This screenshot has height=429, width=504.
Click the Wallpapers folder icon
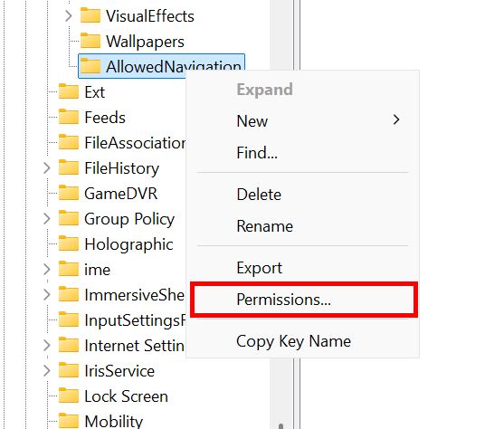pos(90,41)
